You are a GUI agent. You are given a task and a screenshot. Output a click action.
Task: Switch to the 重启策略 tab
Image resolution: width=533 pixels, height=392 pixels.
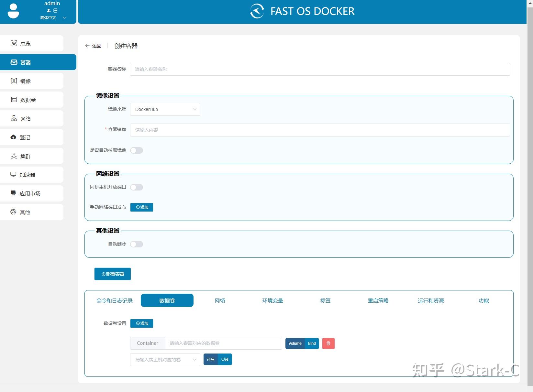tap(378, 300)
